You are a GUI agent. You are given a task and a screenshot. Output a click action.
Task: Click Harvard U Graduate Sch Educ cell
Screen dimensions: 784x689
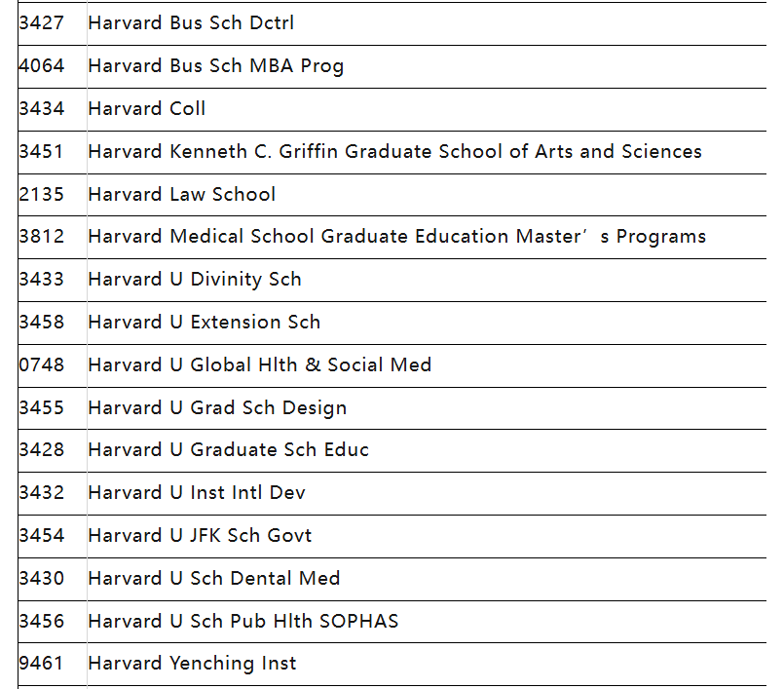pyautogui.click(x=228, y=450)
